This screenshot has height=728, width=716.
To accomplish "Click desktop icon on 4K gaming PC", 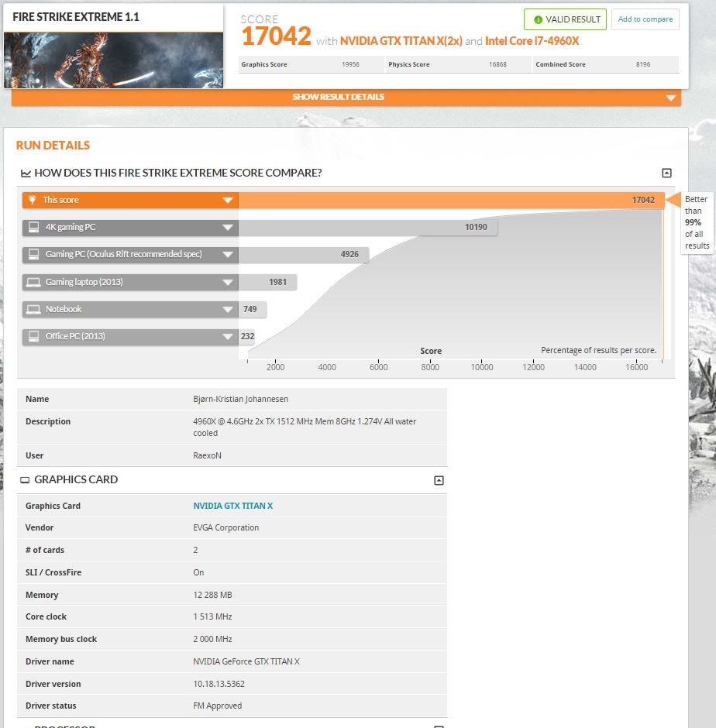I will coord(33,227).
